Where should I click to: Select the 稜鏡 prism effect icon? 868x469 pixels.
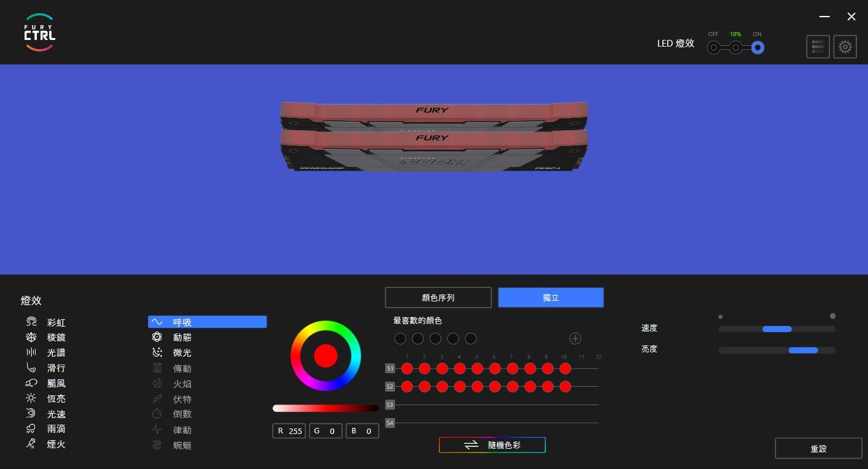(x=31, y=338)
